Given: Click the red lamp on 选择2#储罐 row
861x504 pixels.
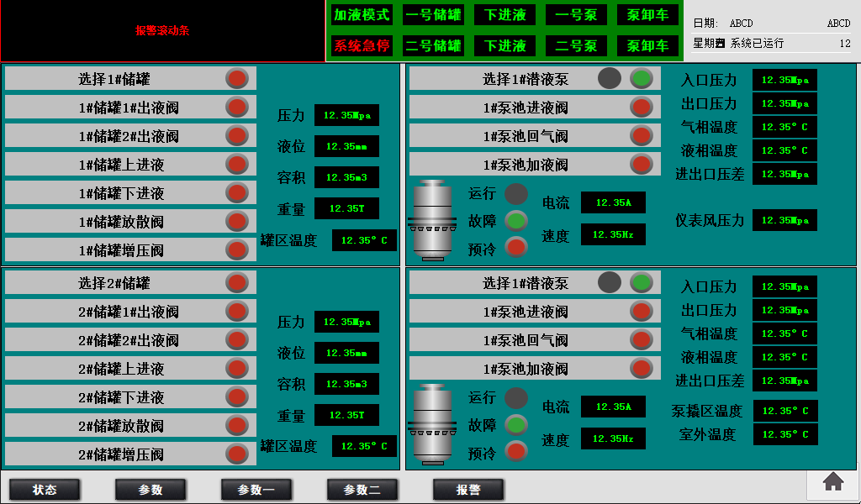Looking at the screenshot, I should tap(237, 283).
